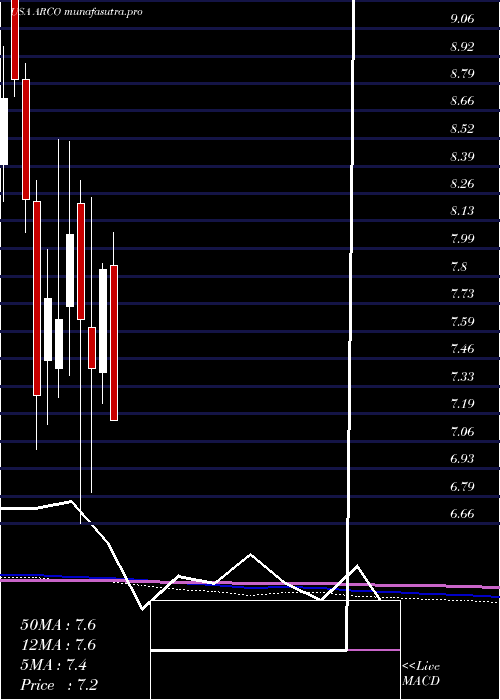Click the 6.79 price axis label
Image resolution: width=500 pixels, height=700 pixels.
pos(462,487)
